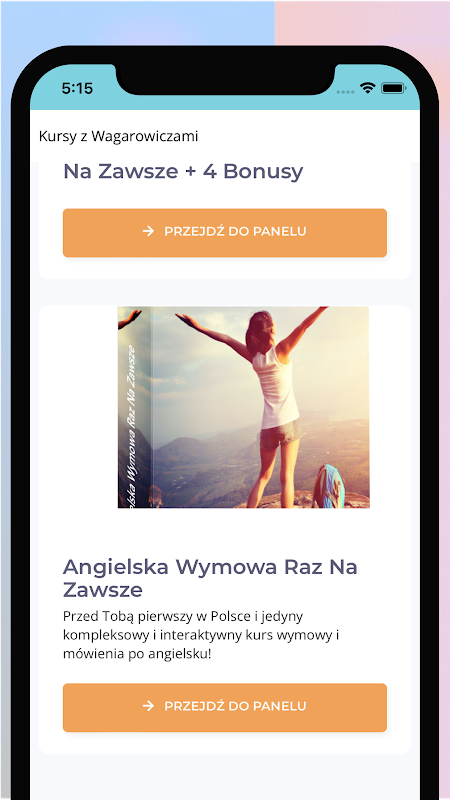
Task: Tap the cellular signal dots indicator
Action: (346, 92)
